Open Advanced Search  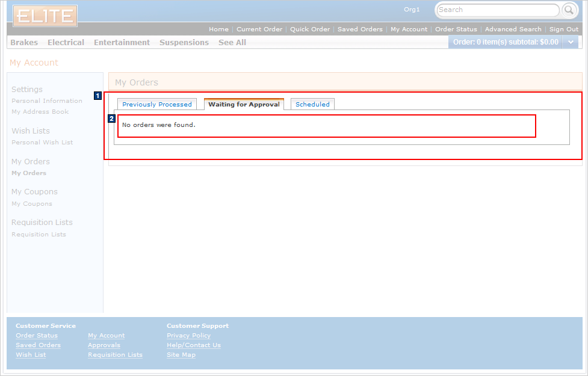click(513, 29)
